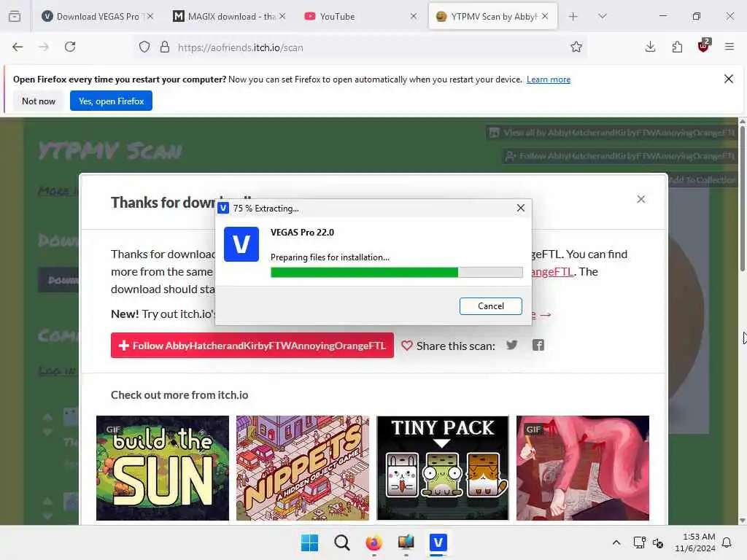Image resolution: width=747 pixels, height=560 pixels.
Task: Cancel the VEGAS Pro extraction
Action: 490,306
